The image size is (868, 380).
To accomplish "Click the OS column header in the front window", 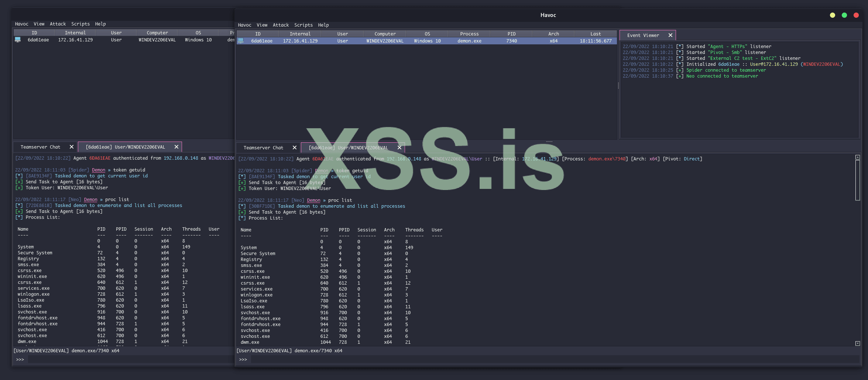I will (x=427, y=34).
